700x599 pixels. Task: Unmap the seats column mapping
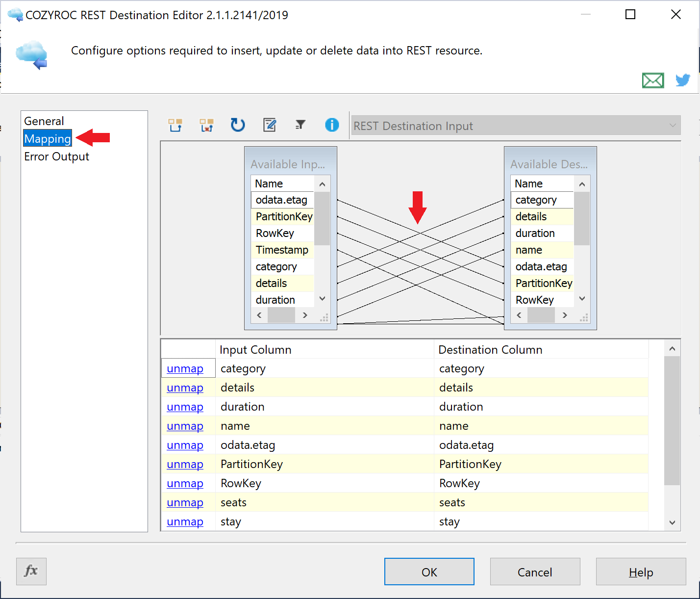point(185,502)
